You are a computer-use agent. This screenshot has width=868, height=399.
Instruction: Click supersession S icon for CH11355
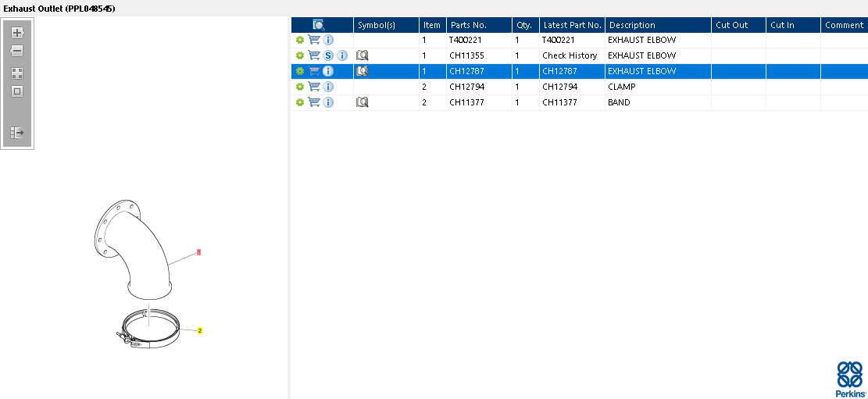[328, 55]
